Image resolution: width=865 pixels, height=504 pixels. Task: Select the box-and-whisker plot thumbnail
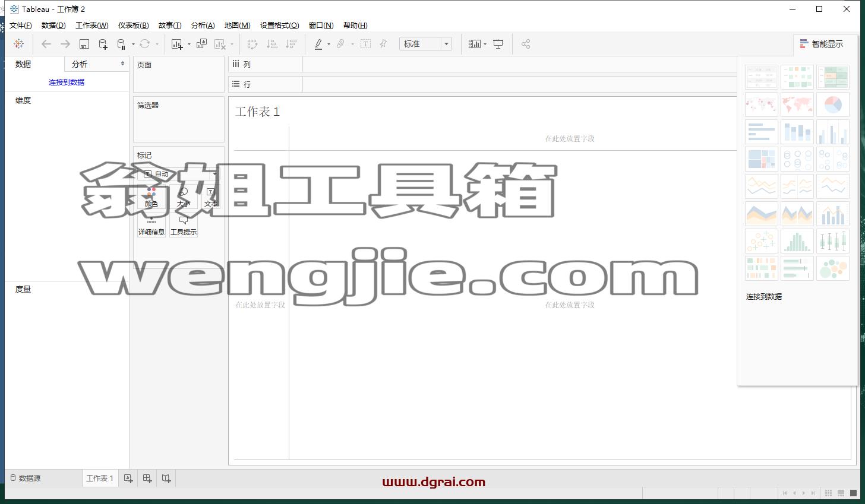pos(832,241)
